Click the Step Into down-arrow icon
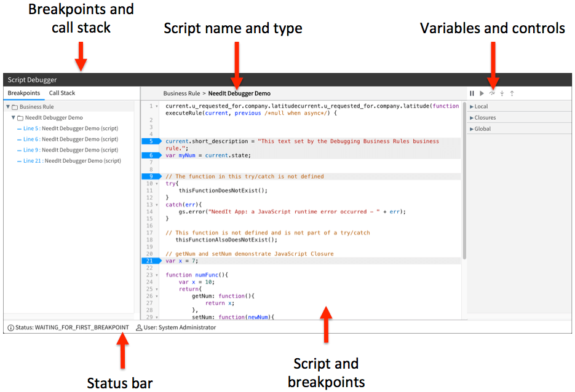This screenshot has height=392, width=575. [502, 93]
